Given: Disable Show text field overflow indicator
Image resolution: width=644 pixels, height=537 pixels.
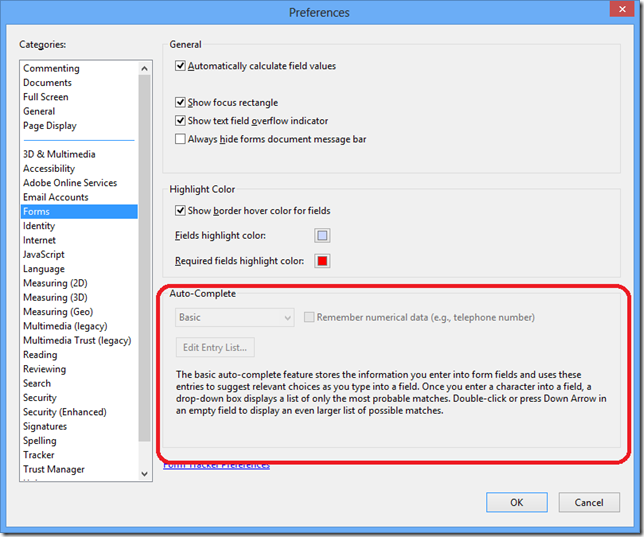Looking at the screenshot, I should pyautogui.click(x=181, y=120).
